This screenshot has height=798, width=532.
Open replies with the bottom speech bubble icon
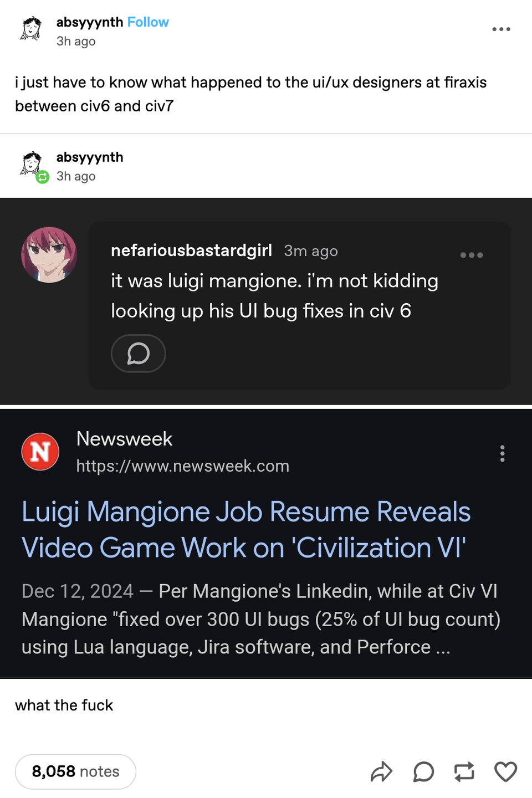(x=423, y=771)
